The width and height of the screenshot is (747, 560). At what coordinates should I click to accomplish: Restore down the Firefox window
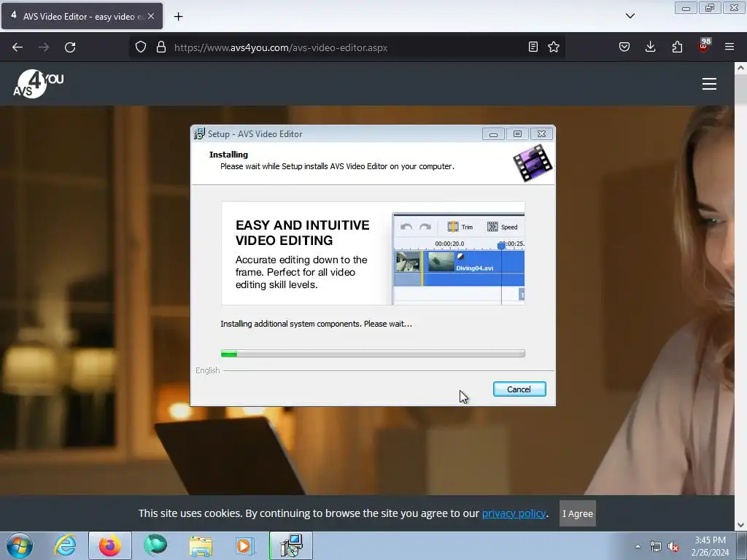pos(710,8)
